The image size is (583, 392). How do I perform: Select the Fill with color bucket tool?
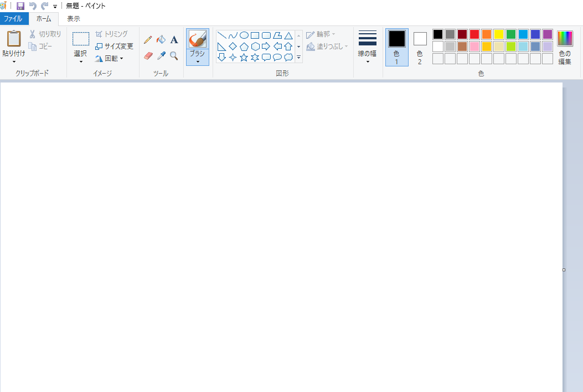pos(161,40)
